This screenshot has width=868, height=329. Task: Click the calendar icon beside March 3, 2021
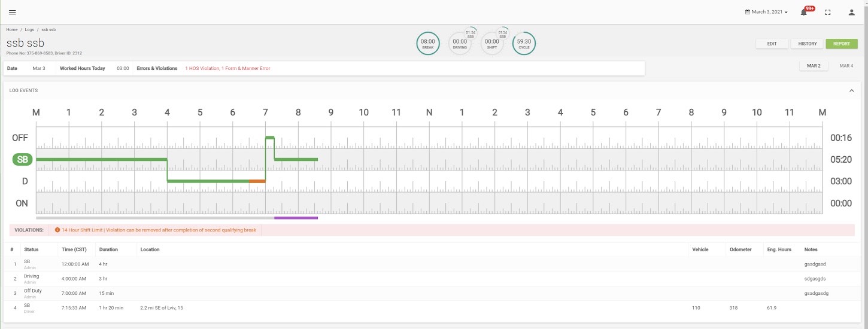coord(748,12)
